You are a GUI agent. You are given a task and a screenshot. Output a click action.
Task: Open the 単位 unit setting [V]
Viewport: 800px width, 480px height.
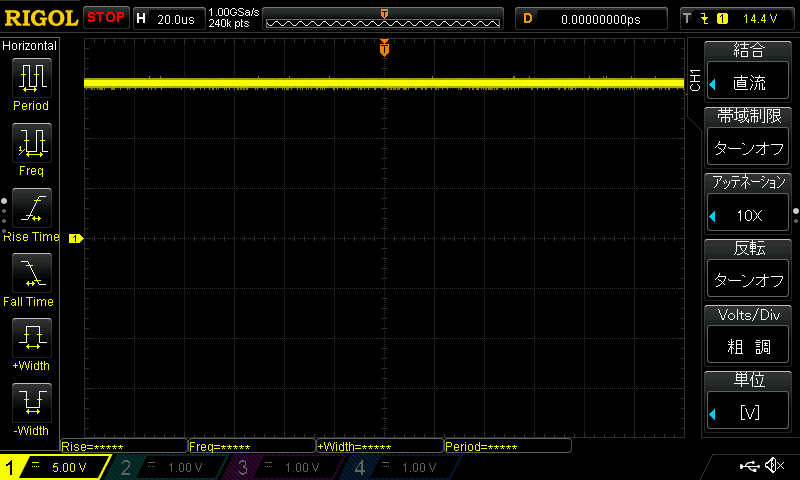pyautogui.click(x=748, y=412)
